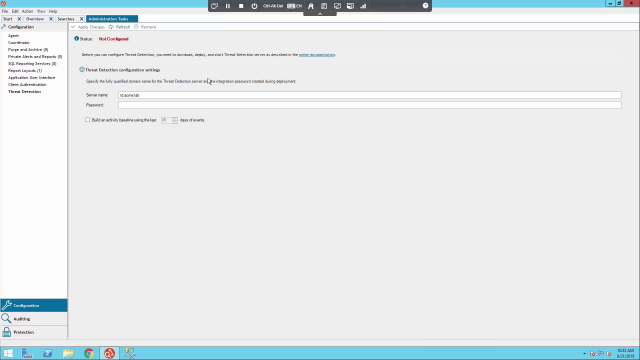This screenshot has height=360, width=640.
Task: Select Purge and Archive item
Action: (x=28, y=49)
